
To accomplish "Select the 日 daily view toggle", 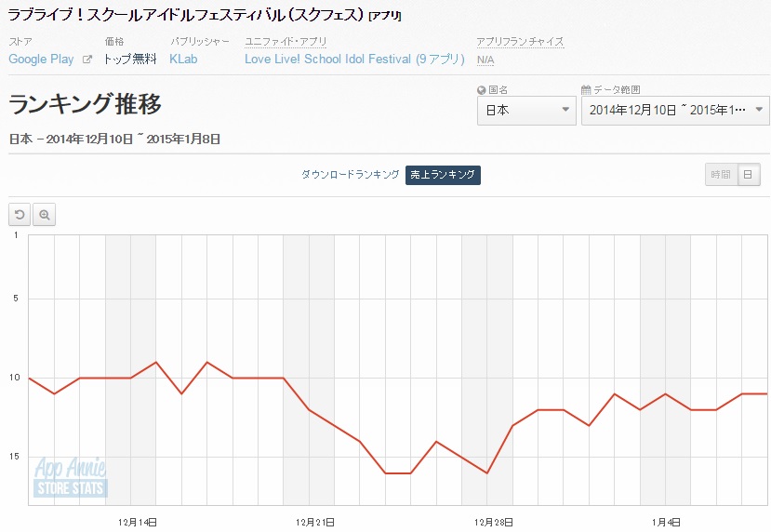I will pos(748,175).
